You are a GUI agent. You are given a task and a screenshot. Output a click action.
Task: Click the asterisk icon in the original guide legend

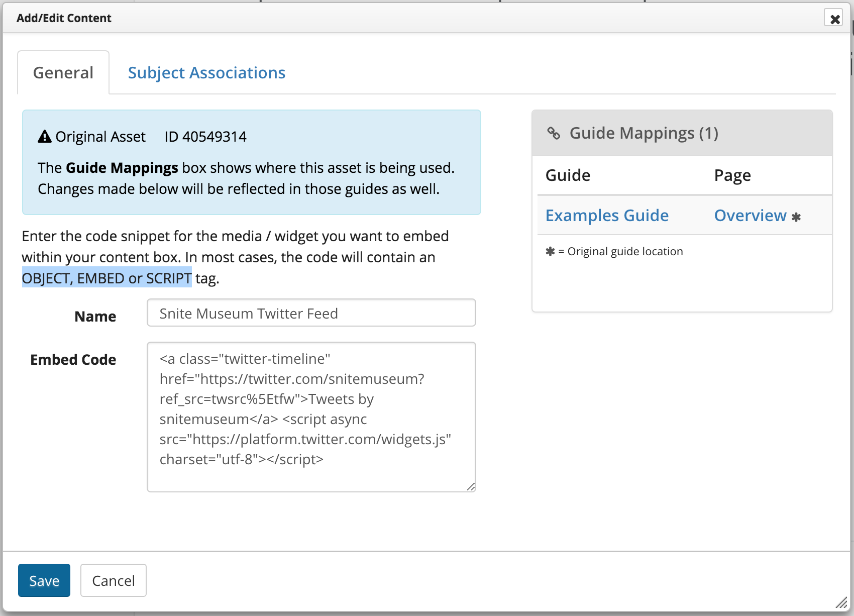[x=550, y=251]
